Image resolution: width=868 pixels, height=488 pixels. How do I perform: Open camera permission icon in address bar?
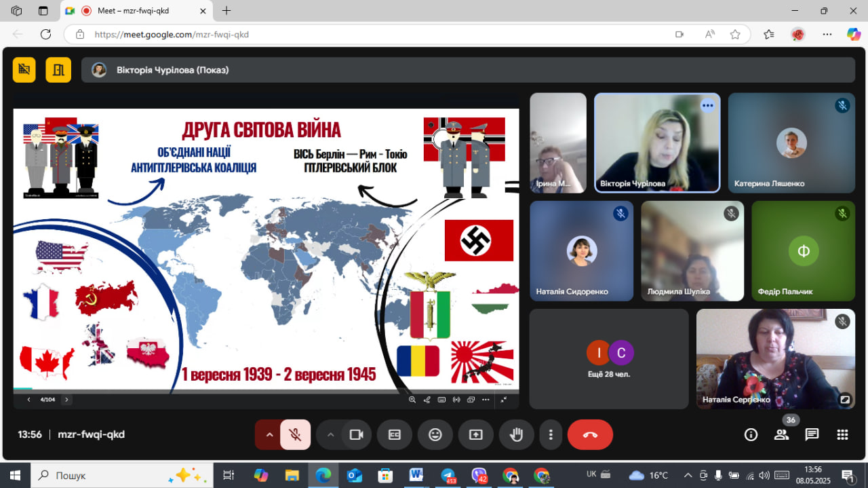pyautogui.click(x=679, y=34)
